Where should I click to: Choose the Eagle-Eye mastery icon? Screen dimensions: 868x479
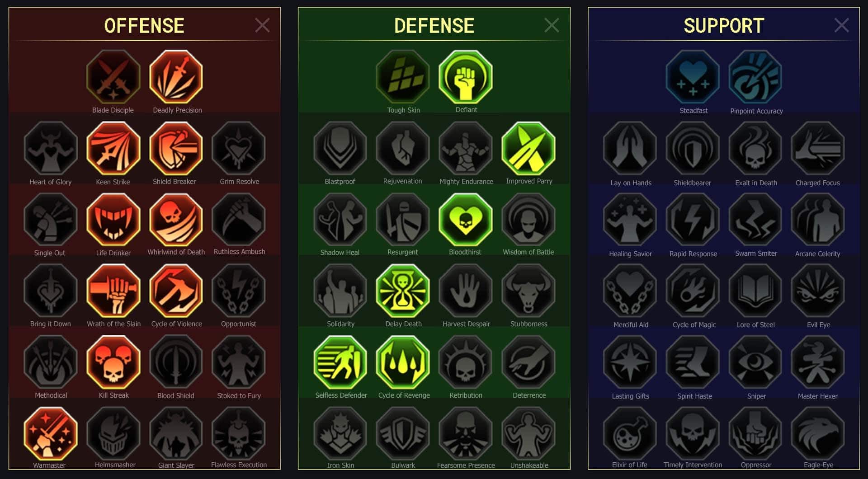(x=818, y=434)
